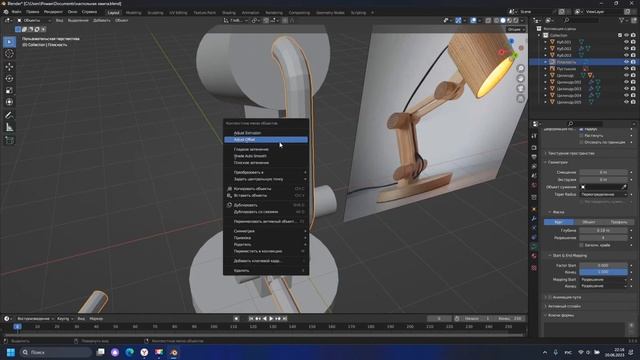The height and width of the screenshot is (360, 640).
Task: Select the Объект bevel mode button
Action: (x=589, y=222)
